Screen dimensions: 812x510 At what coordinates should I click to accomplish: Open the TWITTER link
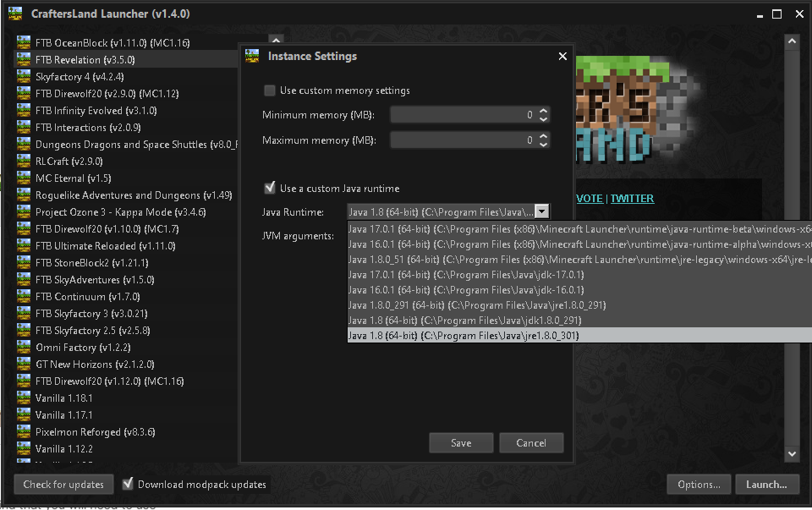click(x=632, y=198)
